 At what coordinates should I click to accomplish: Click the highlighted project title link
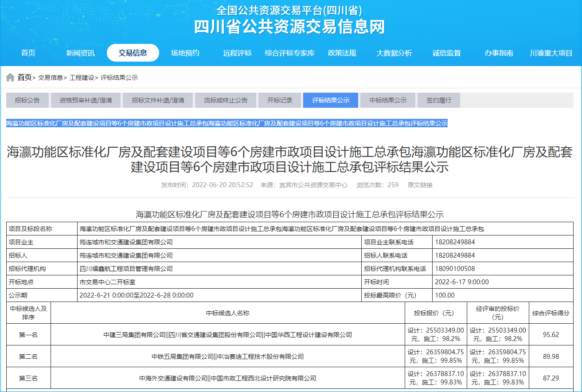click(x=227, y=123)
